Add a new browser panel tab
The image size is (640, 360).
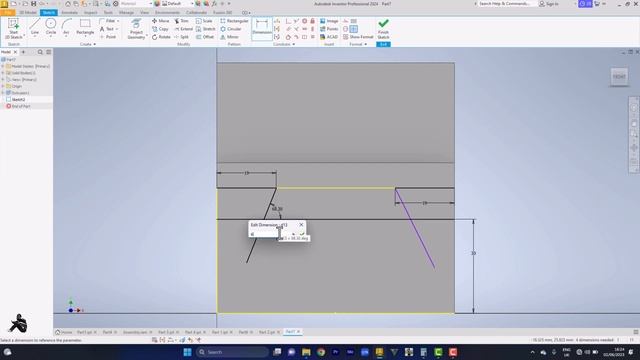(23, 52)
